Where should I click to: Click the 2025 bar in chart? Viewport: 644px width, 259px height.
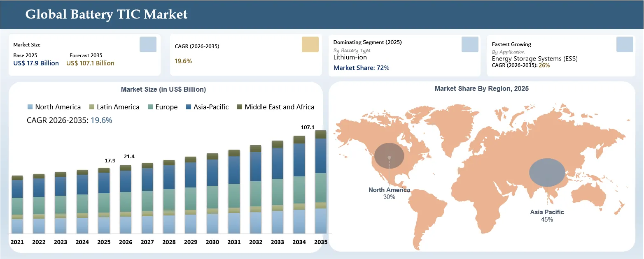click(x=104, y=201)
